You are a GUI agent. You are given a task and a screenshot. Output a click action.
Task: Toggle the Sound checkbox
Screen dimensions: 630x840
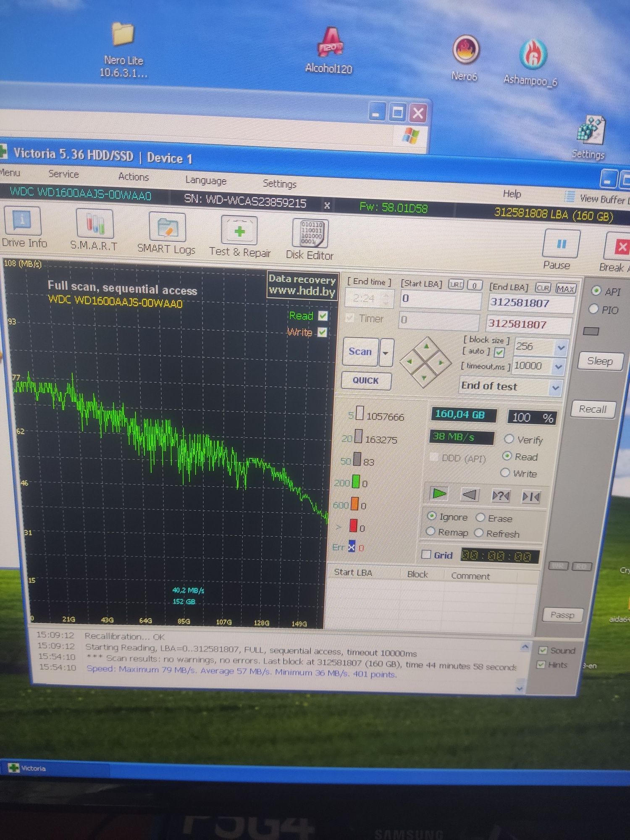pos(543,650)
